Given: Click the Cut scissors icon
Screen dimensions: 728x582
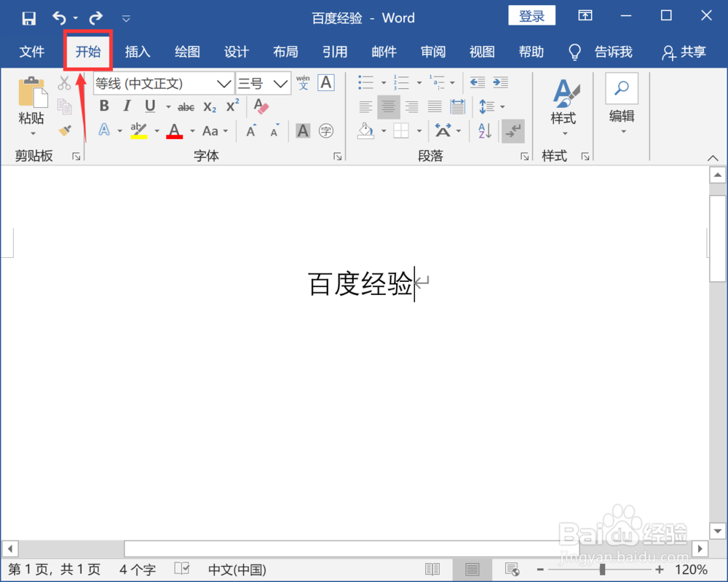Looking at the screenshot, I should (65, 83).
